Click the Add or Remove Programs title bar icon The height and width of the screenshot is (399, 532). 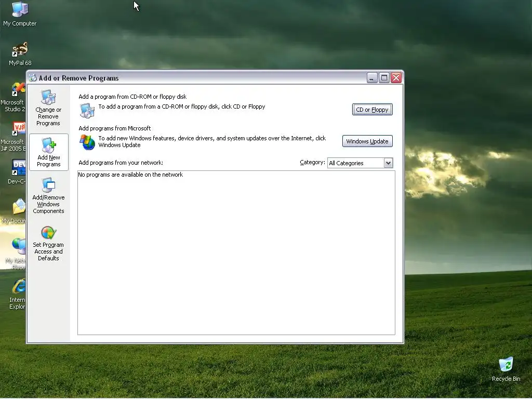point(33,78)
